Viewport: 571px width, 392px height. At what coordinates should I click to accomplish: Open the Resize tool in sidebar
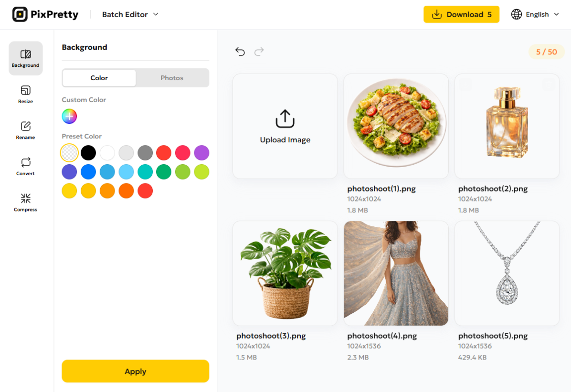(x=25, y=95)
